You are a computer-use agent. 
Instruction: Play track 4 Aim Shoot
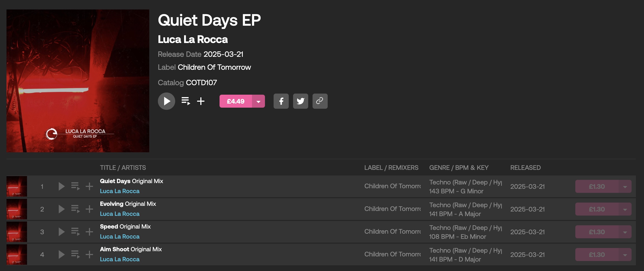click(62, 255)
